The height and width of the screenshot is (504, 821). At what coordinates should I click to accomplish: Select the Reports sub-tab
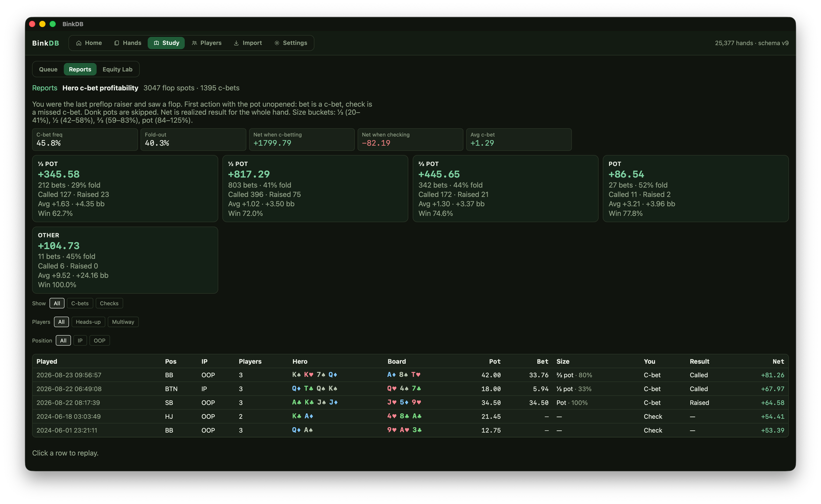[80, 69]
